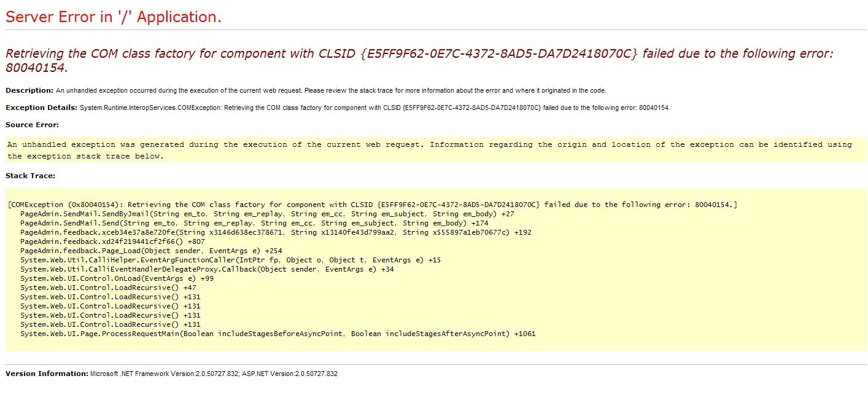Click the Microsoft .NET Framework version text
This screenshot has height=400, width=868.
214,374
